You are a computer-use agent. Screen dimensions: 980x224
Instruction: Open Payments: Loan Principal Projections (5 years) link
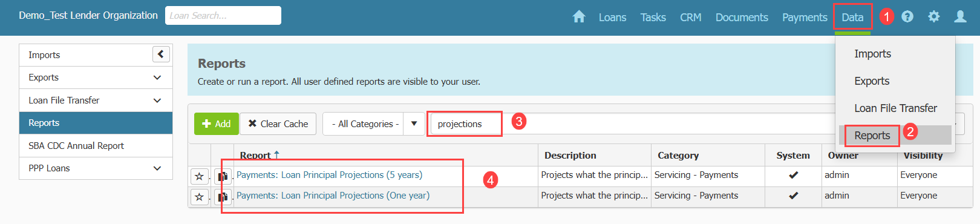coord(329,175)
